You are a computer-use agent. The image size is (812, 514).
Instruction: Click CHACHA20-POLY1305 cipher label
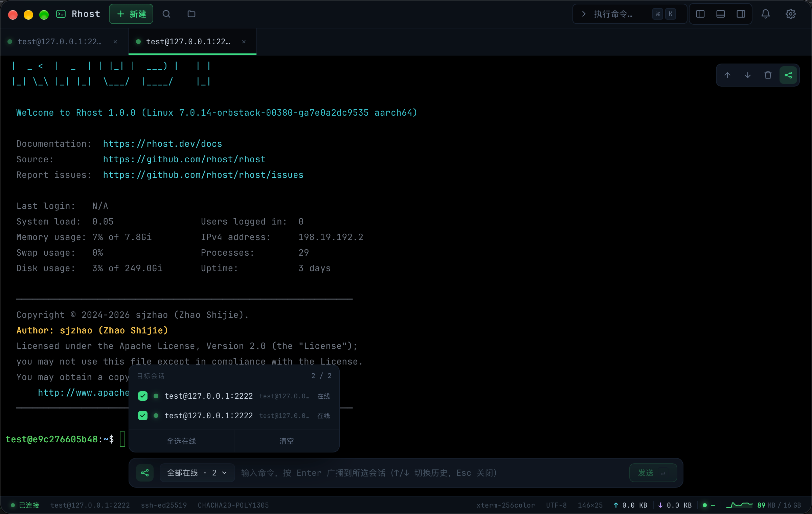(233, 505)
